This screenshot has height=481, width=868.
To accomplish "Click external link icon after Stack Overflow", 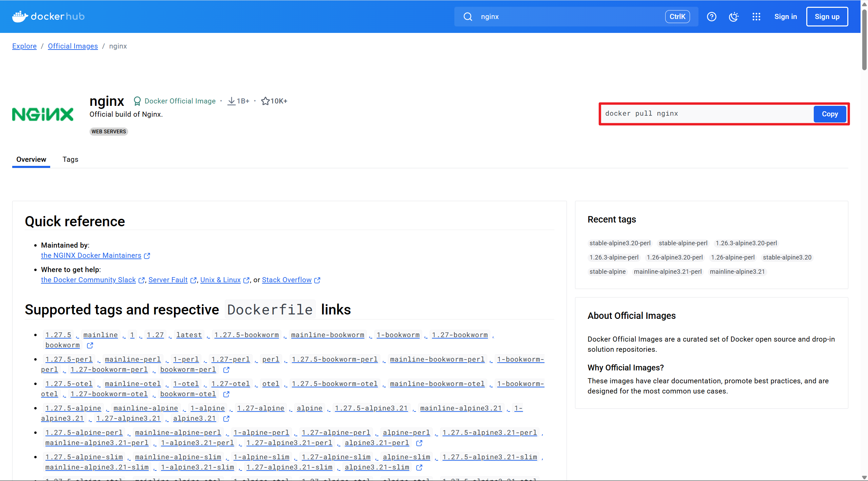I will point(317,280).
